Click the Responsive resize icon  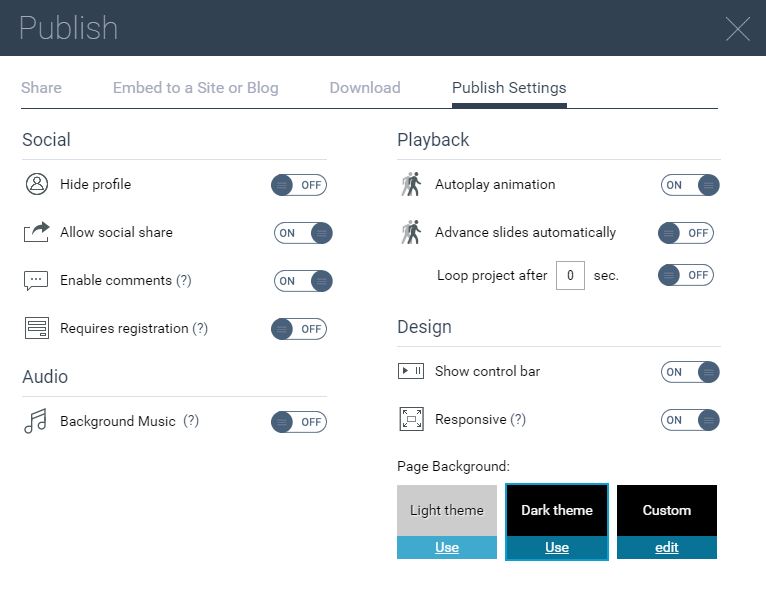click(411, 419)
